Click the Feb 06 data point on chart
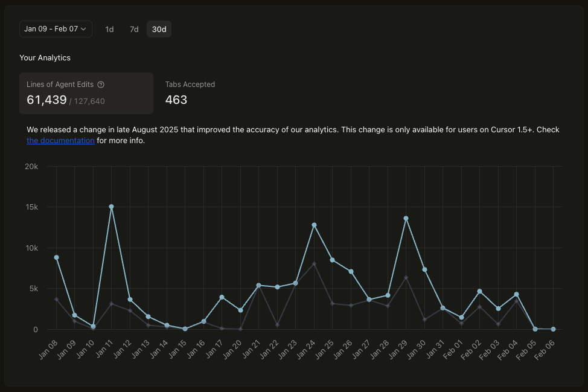 click(x=554, y=329)
